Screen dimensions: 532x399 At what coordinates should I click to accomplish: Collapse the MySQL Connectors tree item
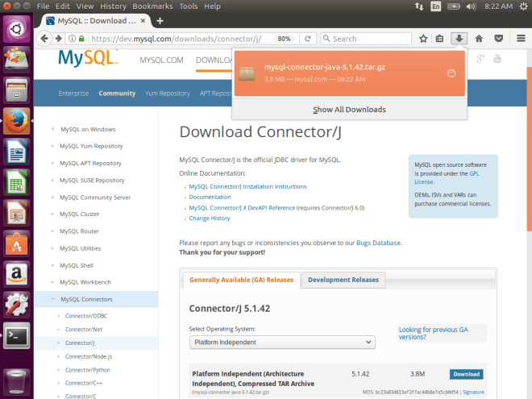coord(53,301)
